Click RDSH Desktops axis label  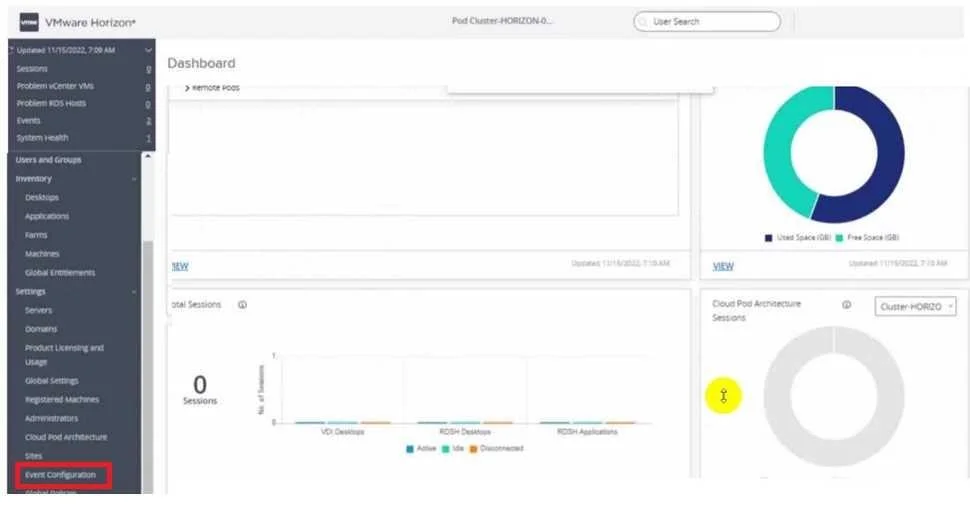pyautogui.click(x=465, y=431)
